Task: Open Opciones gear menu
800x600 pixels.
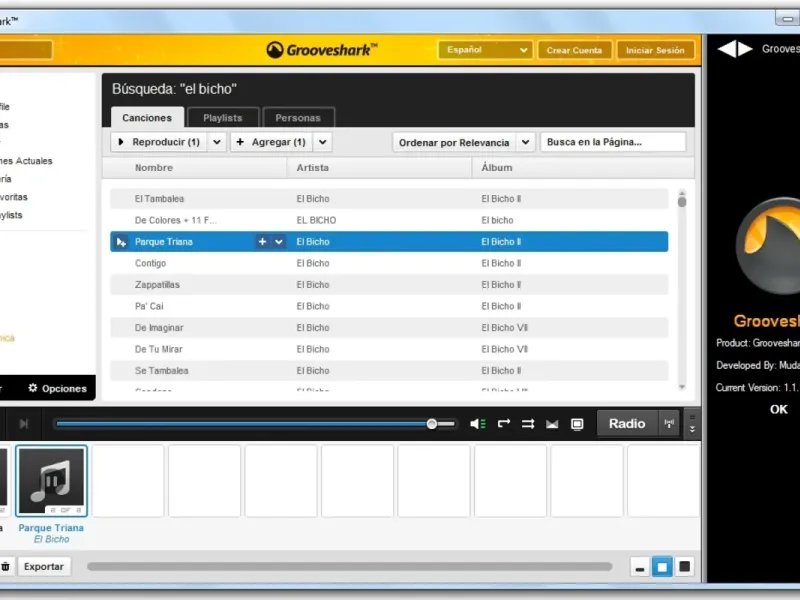Action: pos(57,388)
